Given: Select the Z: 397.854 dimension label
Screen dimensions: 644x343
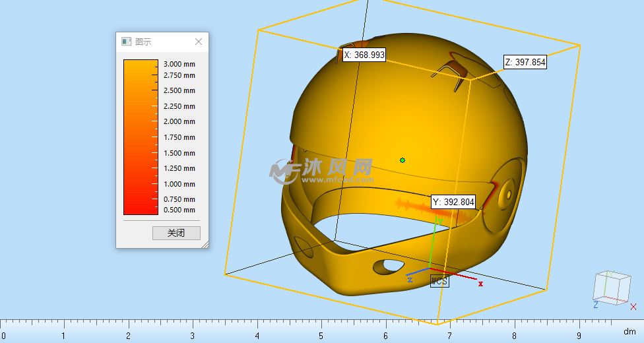Looking at the screenshot, I should coord(525,62).
